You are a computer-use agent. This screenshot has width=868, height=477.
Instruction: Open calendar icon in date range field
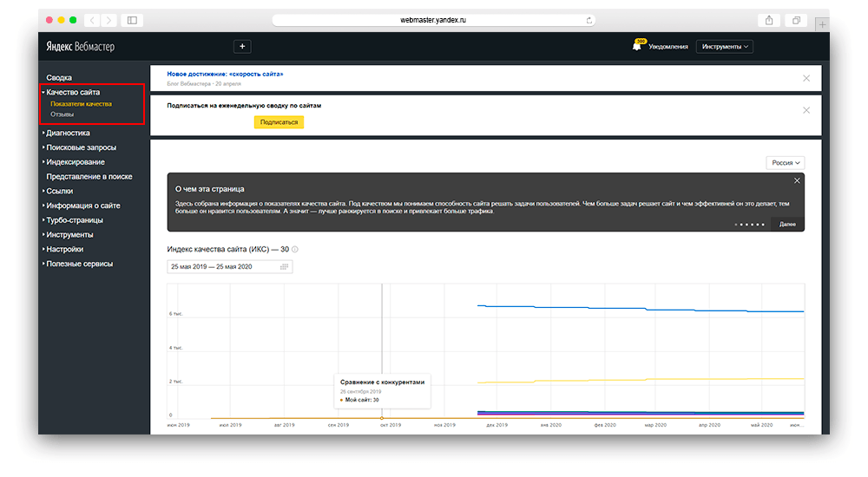pos(284,267)
